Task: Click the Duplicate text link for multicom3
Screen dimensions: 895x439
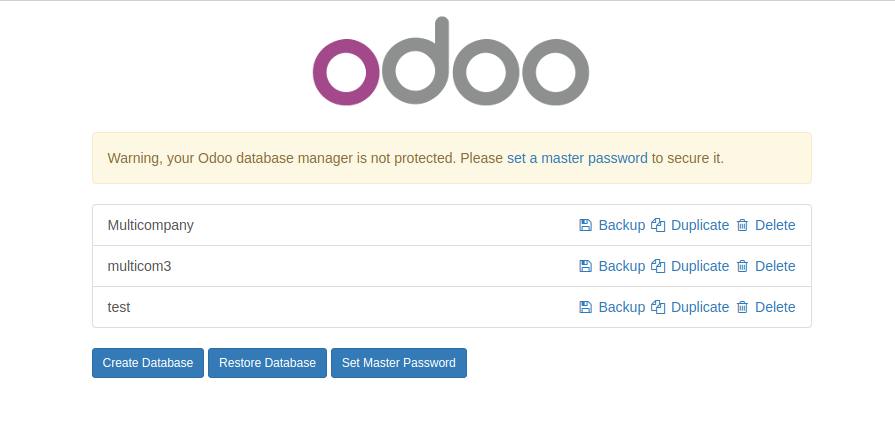Action: 700,266
